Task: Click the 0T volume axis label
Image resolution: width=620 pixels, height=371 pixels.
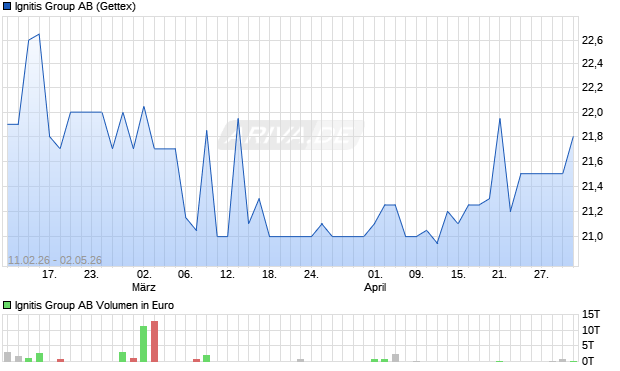Action: tap(588, 361)
